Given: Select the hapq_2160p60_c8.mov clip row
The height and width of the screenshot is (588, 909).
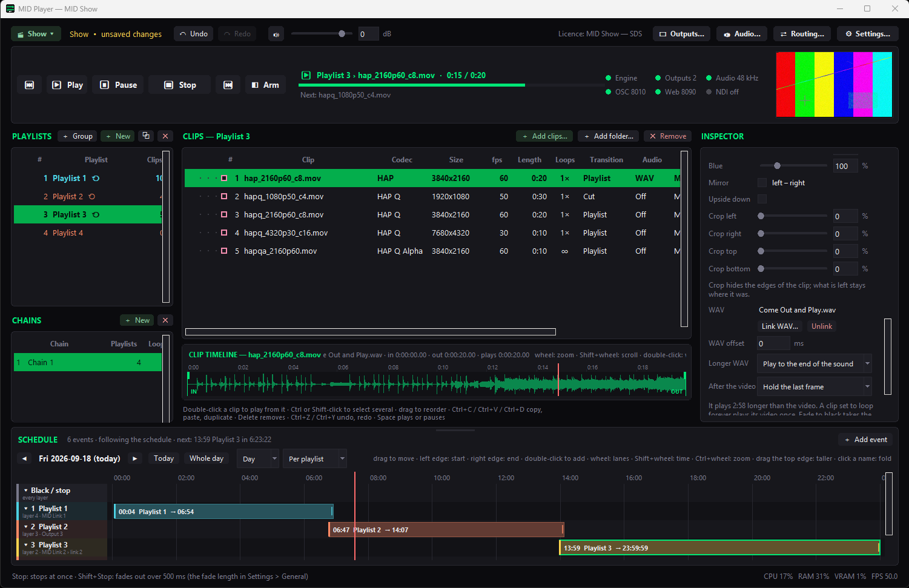Looking at the screenshot, I should click(x=432, y=215).
